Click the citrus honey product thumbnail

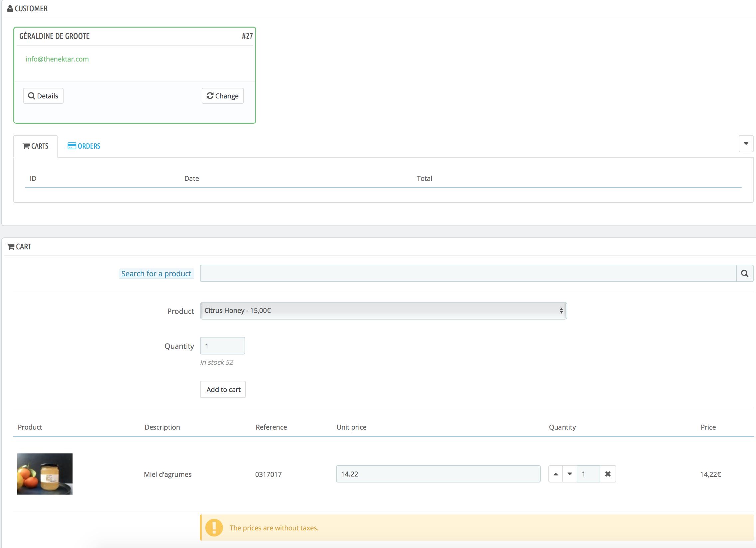45,474
